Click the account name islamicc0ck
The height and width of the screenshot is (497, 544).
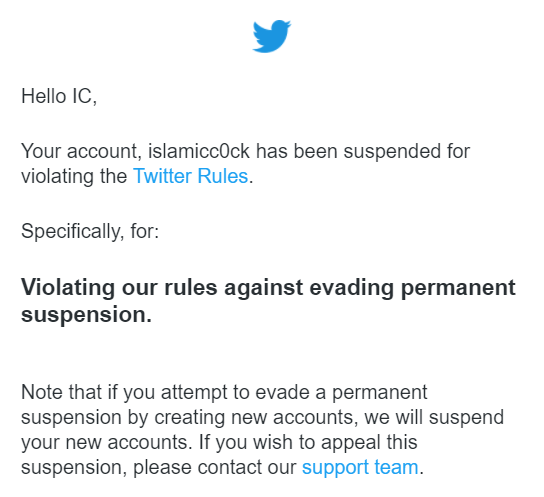[199, 152]
